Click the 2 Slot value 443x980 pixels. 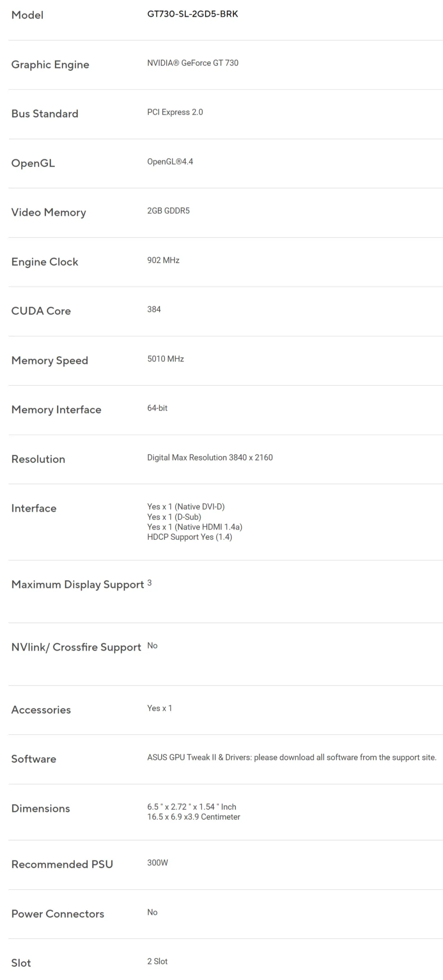coord(157,961)
